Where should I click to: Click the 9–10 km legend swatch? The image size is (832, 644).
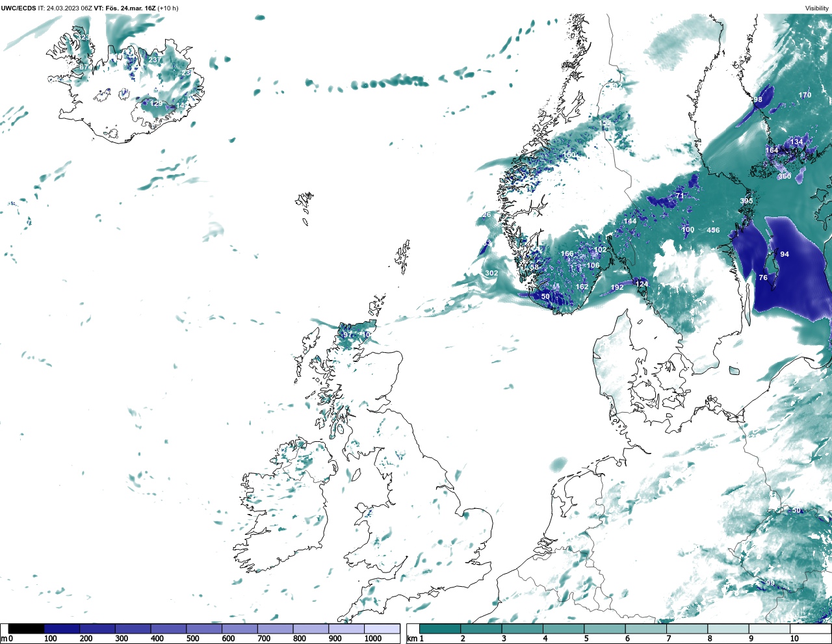pyautogui.click(x=768, y=629)
